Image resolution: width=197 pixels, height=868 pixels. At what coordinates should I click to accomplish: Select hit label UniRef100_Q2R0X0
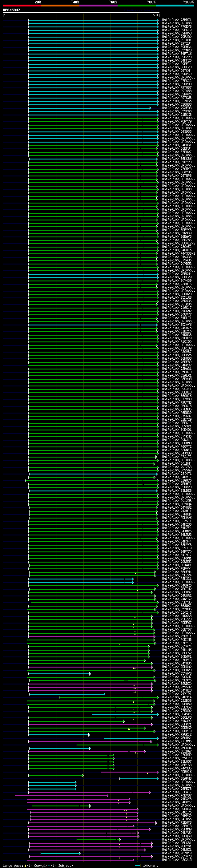click(x=176, y=94)
